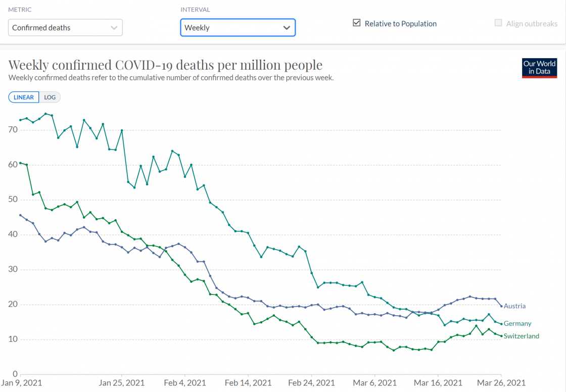Click the Austria line label
This screenshot has height=392, width=566.
(514, 306)
